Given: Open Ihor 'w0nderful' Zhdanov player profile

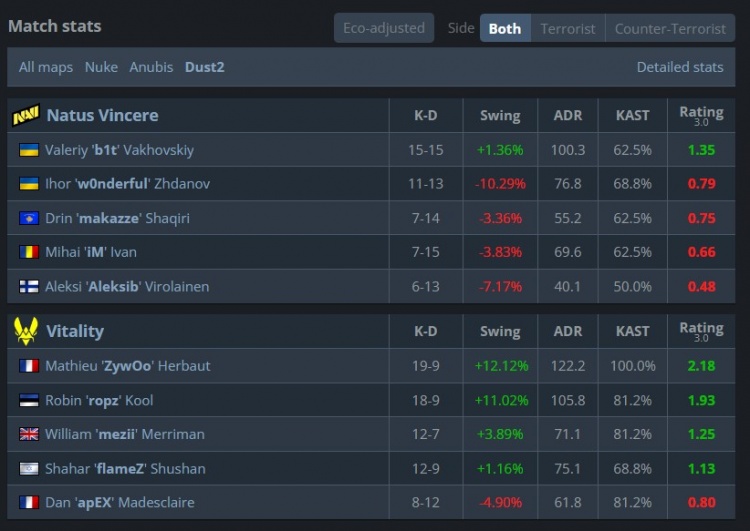Looking at the screenshot, I should [x=128, y=184].
